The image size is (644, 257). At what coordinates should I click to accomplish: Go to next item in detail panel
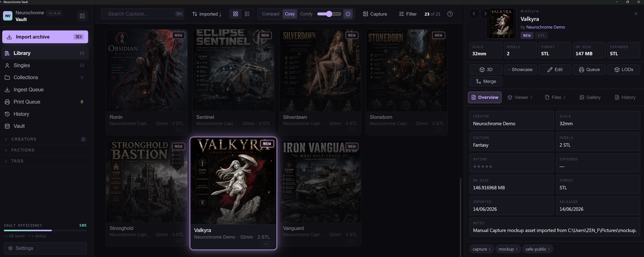(485, 14)
